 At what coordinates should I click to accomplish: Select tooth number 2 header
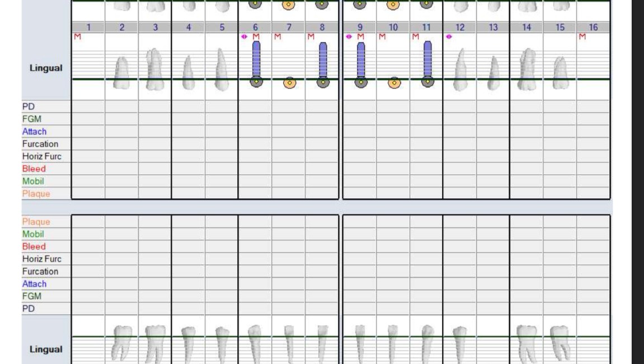coord(121,27)
